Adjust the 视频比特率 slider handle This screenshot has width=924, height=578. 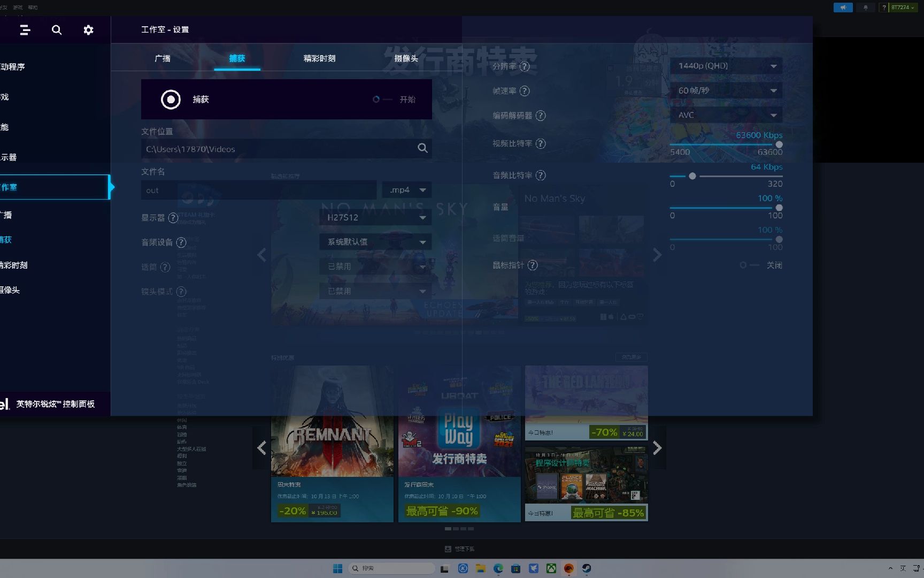(779, 144)
